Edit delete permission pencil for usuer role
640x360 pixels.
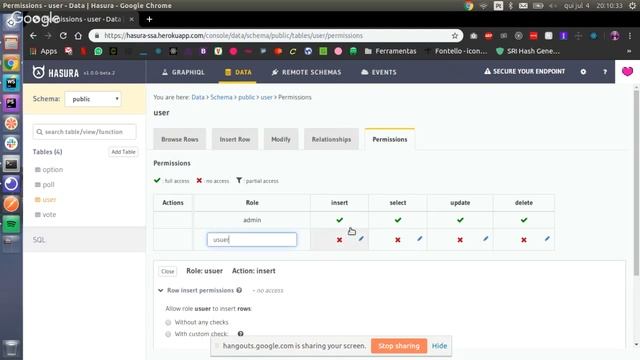(x=547, y=239)
